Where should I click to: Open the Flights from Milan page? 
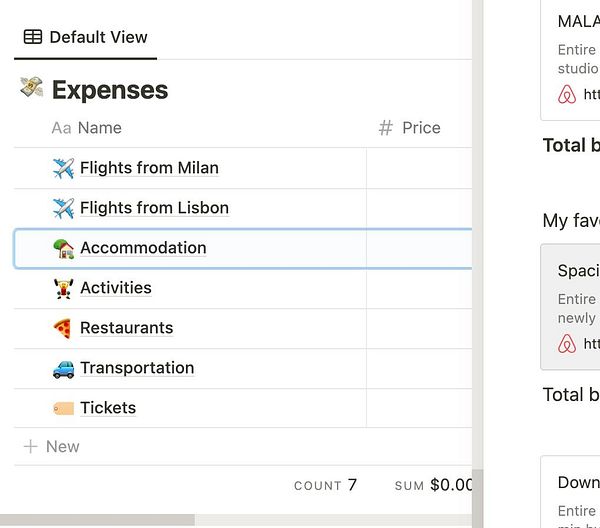[x=149, y=168]
